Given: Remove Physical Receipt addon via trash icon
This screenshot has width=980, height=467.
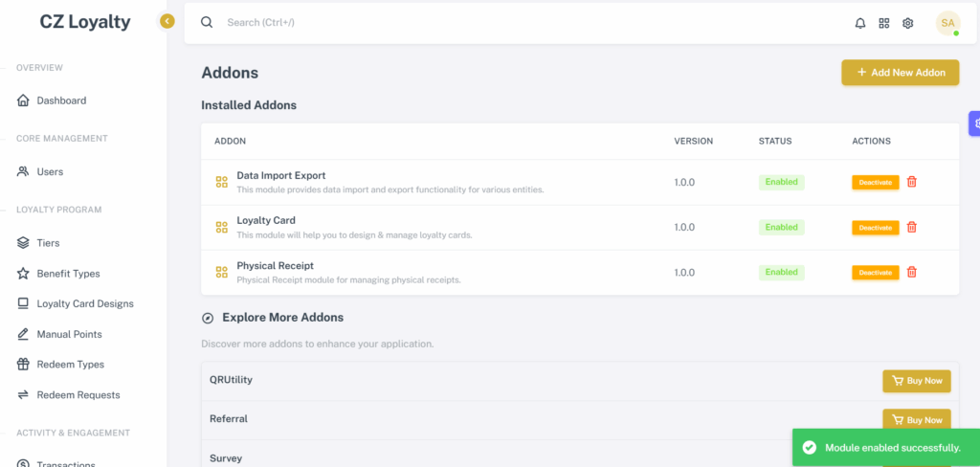Looking at the screenshot, I should (912, 272).
